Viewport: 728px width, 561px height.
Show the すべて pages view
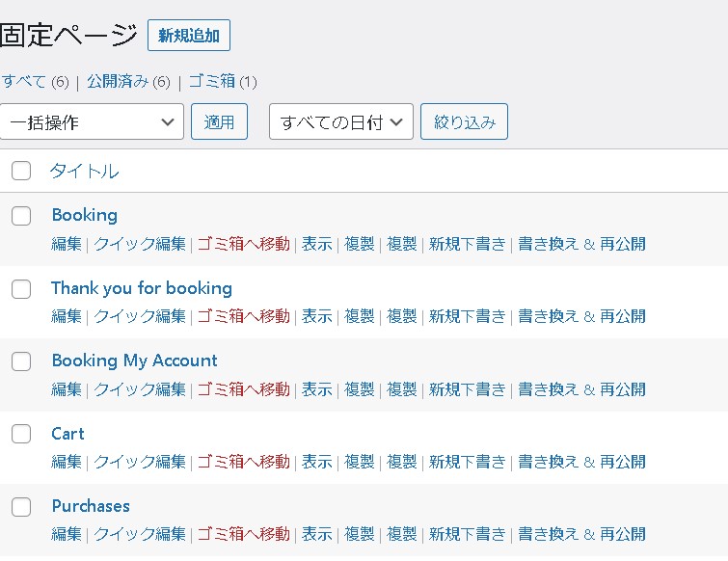[24, 82]
